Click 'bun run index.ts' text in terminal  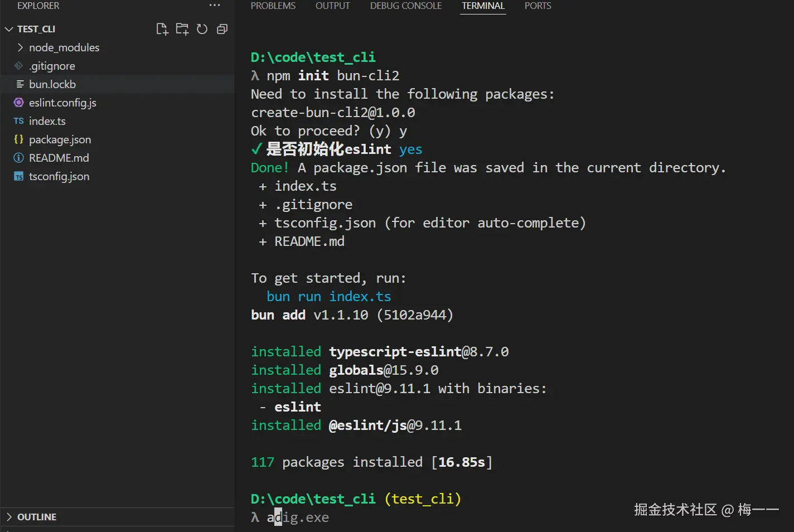[x=329, y=296]
